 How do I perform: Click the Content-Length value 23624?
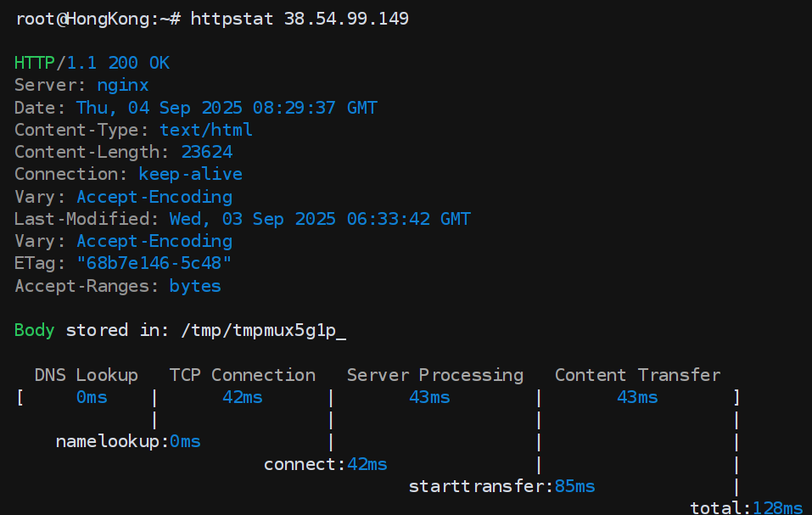tap(206, 152)
